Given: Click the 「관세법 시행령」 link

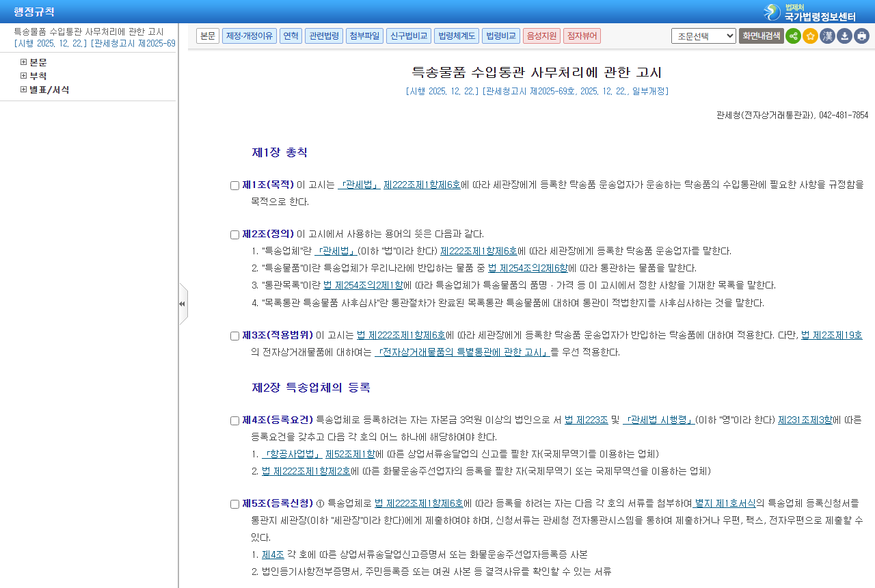Looking at the screenshot, I should 659,420.
